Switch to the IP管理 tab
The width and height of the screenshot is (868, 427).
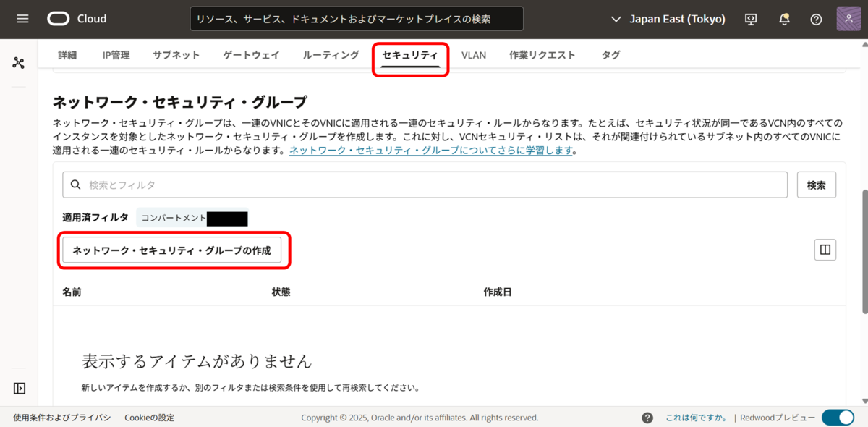coord(116,55)
